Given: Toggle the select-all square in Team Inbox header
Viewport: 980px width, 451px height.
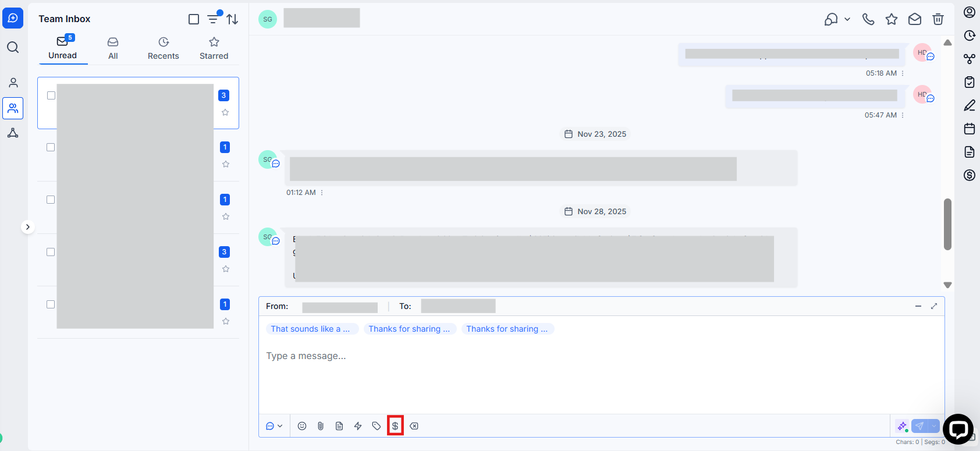Looking at the screenshot, I should [x=194, y=19].
